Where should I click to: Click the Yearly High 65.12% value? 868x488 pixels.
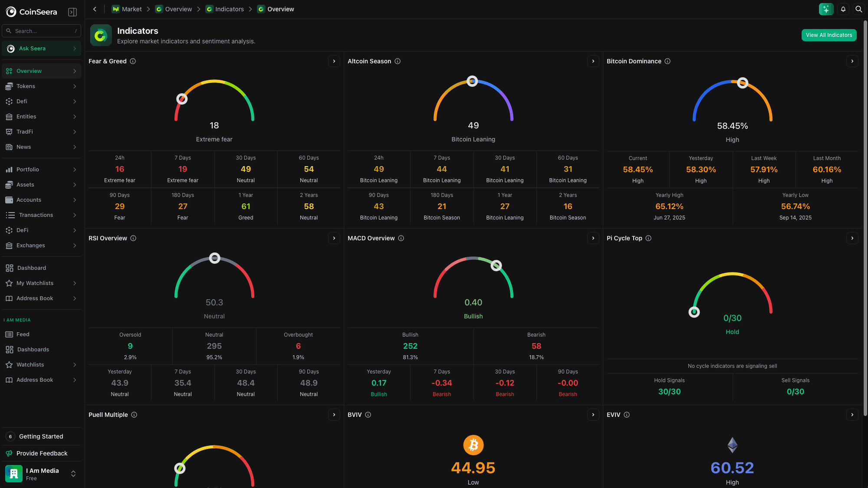pos(669,206)
